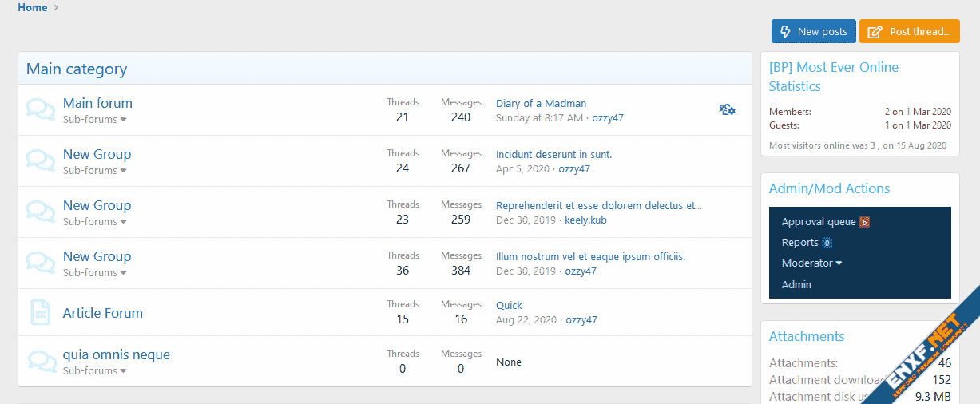Image resolution: width=980 pixels, height=404 pixels.
Task: Expand Sub-forums under Main forum
Action: click(94, 120)
